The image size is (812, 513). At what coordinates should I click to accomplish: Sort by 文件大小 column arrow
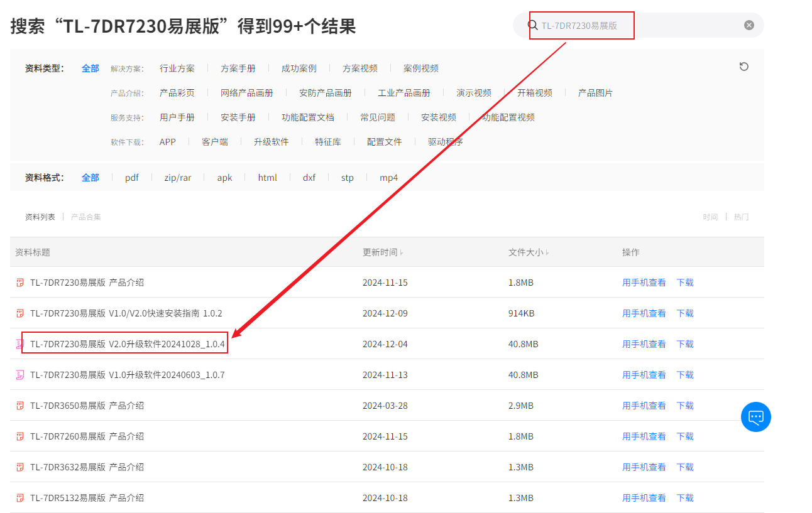point(547,252)
